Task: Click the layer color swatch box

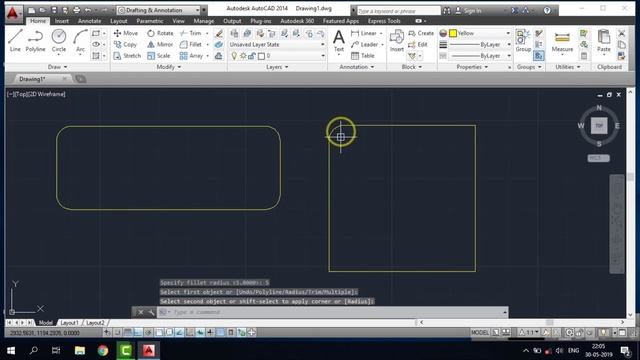Action: 261,56
